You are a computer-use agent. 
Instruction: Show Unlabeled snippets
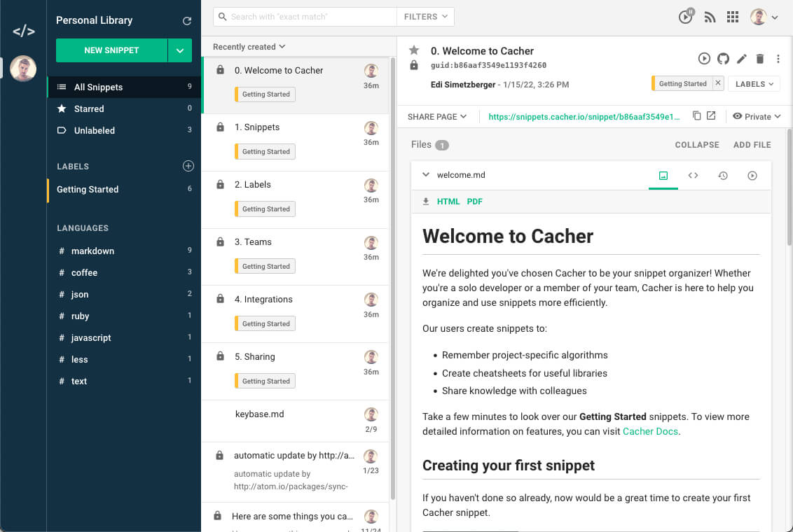[x=124, y=130]
